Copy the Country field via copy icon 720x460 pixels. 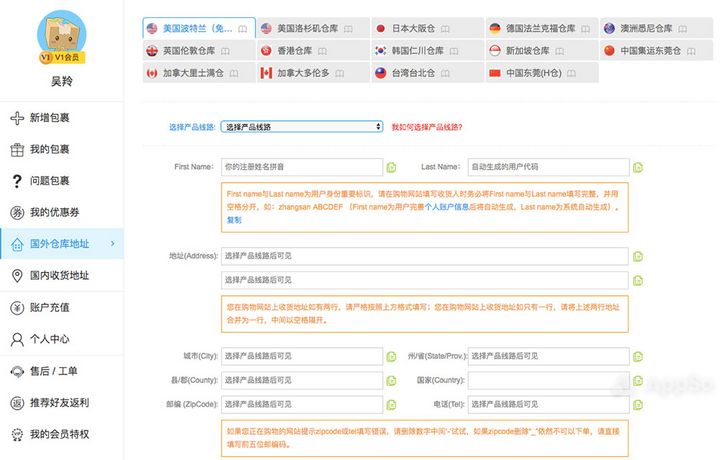[638, 381]
